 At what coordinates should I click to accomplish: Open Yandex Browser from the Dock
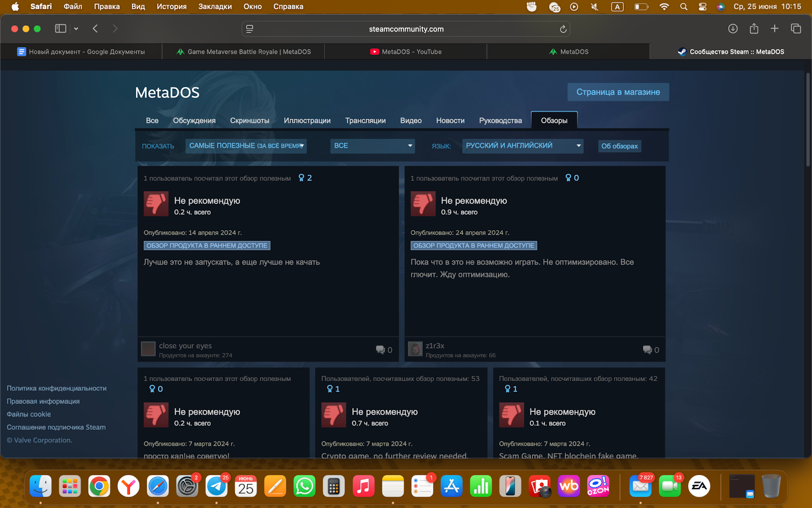(128, 486)
